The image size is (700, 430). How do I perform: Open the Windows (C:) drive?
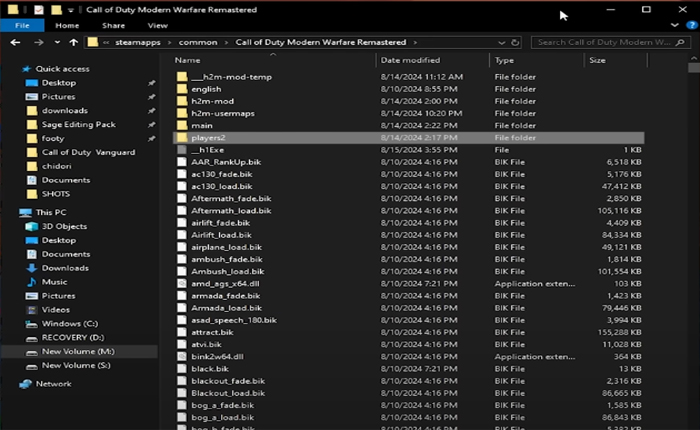pos(70,323)
